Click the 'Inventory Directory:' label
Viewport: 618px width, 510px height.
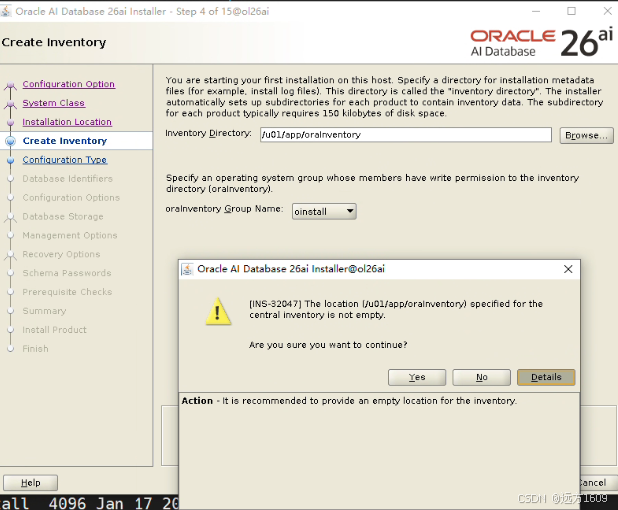tap(208, 133)
